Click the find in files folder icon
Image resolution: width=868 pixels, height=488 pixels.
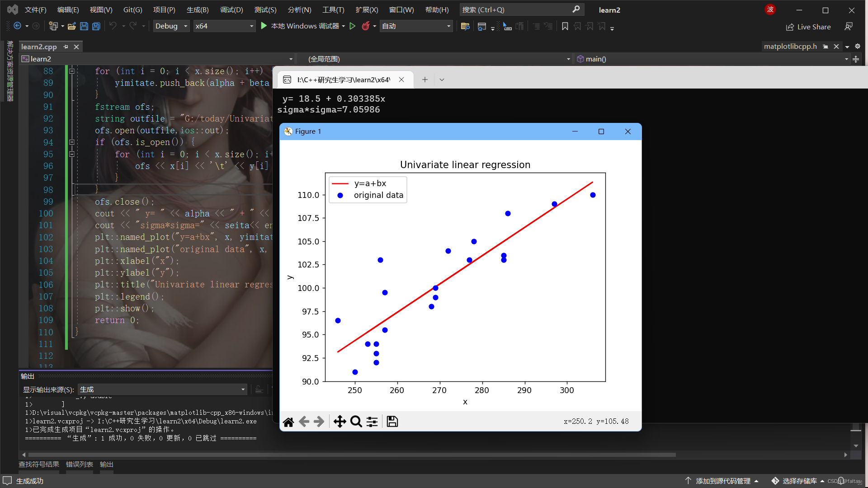coord(465,26)
